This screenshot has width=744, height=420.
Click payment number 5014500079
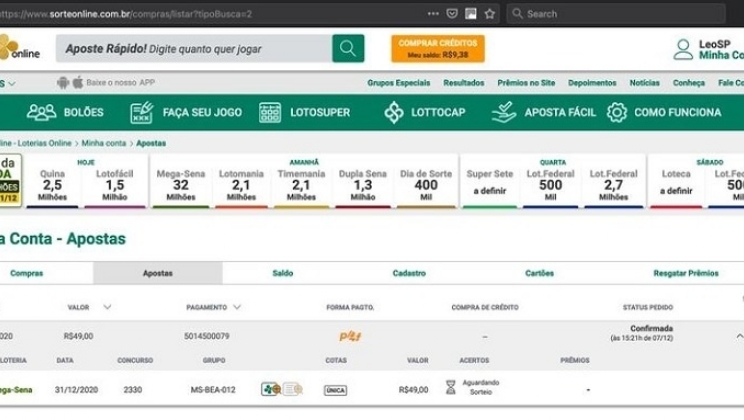tap(206, 336)
